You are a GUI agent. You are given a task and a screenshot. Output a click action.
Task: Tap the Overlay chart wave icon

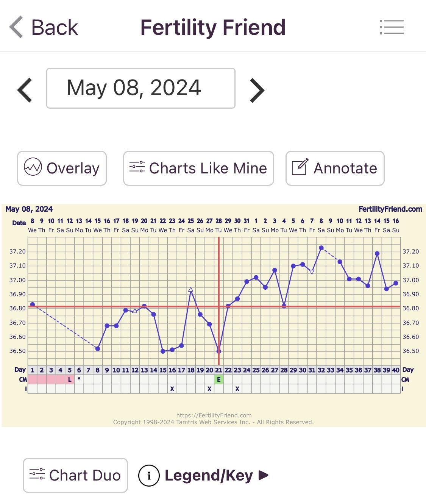[33, 167]
